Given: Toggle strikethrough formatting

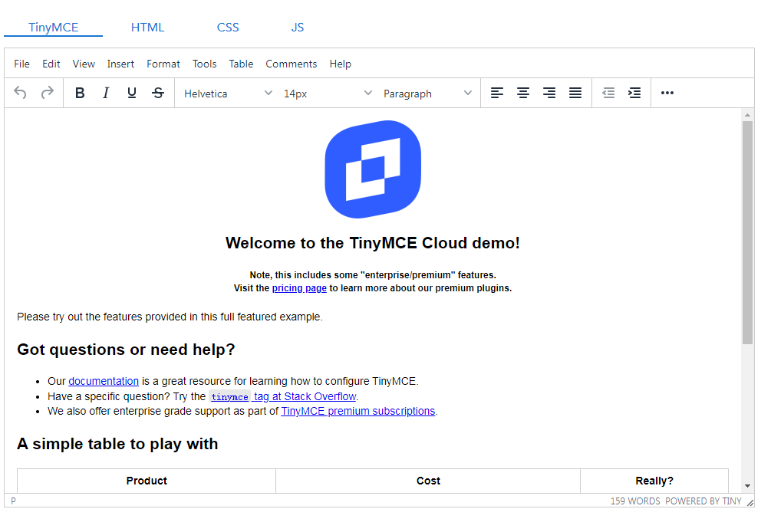Looking at the screenshot, I should pyautogui.click(x=158, y=93).
